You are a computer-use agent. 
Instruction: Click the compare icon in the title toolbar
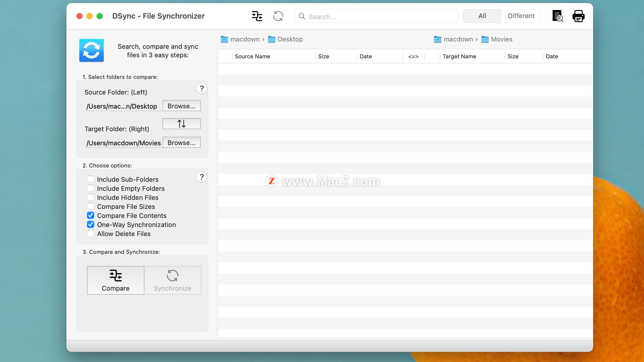click(x=257, y=16)
